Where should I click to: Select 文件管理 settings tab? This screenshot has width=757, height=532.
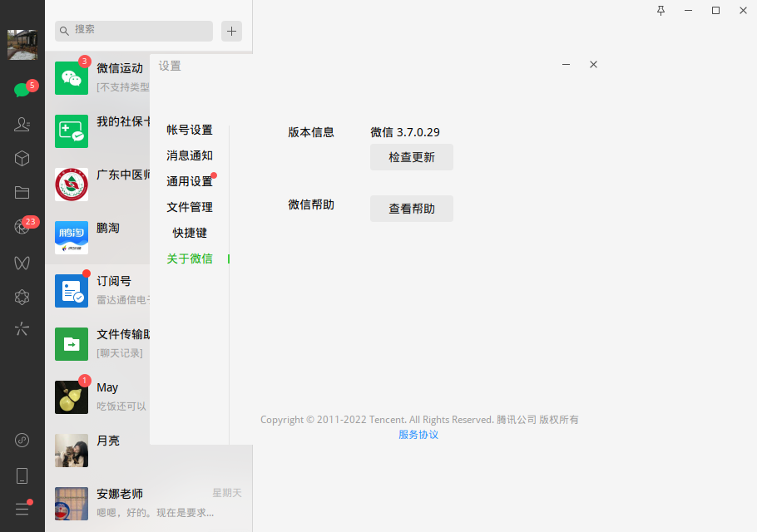tap(190, 208)
